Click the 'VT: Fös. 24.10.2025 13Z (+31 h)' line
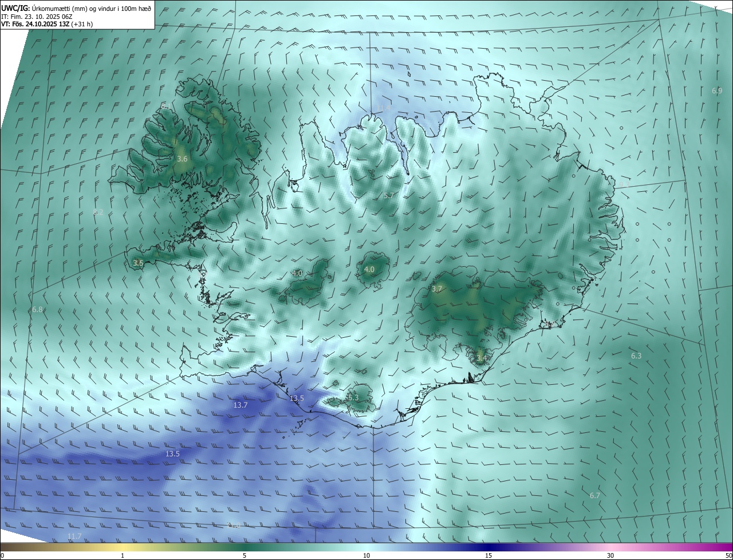This screenshot has height=560, width=733. point(47,24)
